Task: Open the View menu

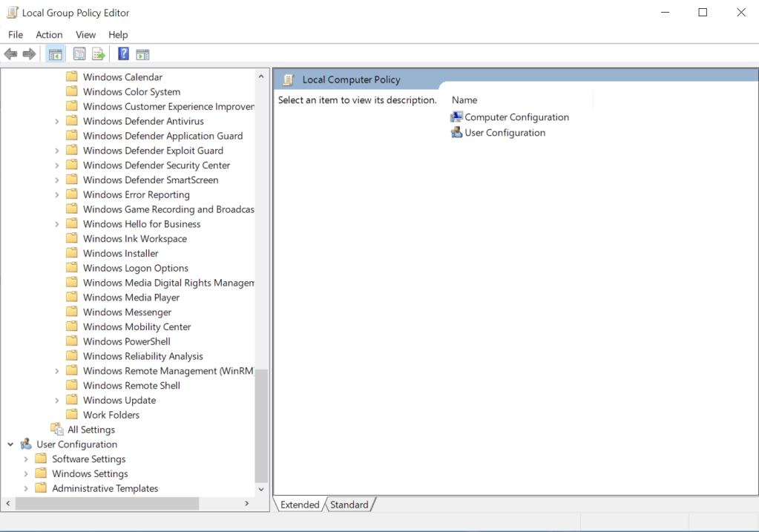Action: [85, 35]
